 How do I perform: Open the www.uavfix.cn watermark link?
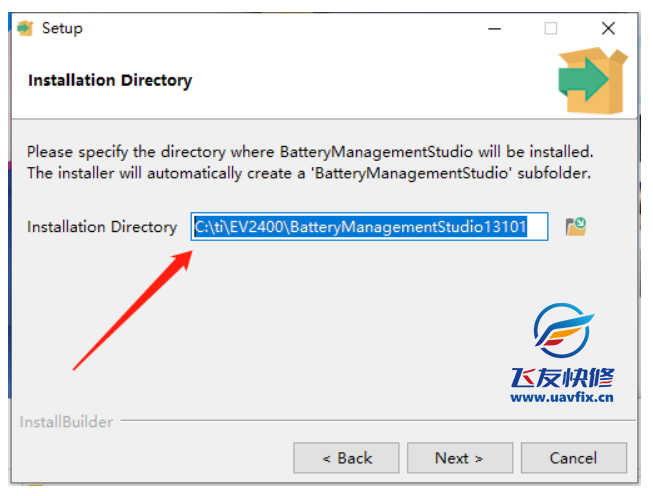561,397
